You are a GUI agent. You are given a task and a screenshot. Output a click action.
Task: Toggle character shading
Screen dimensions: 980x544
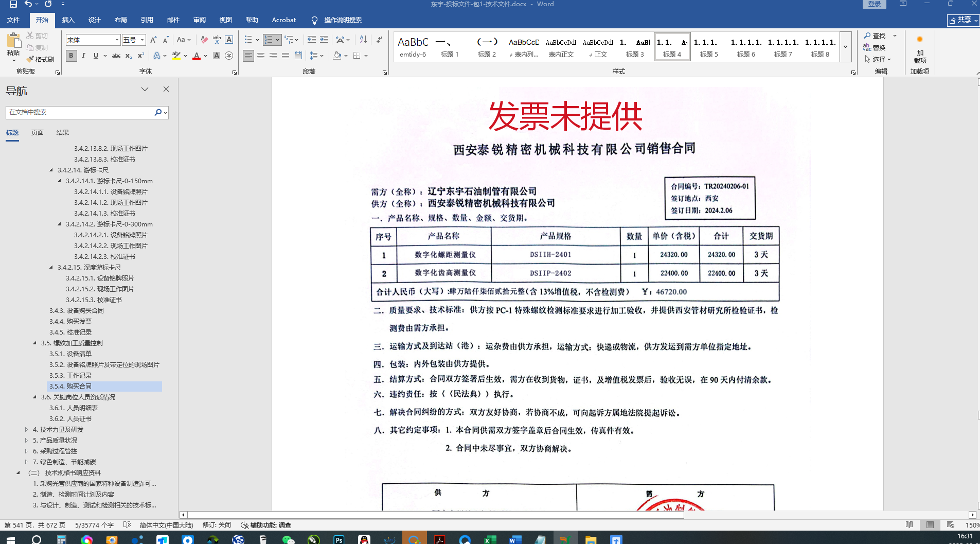(x=217, y=56)
